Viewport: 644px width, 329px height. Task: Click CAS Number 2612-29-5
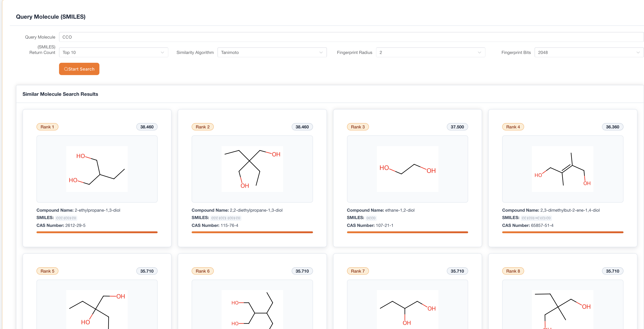coord(75,225)
